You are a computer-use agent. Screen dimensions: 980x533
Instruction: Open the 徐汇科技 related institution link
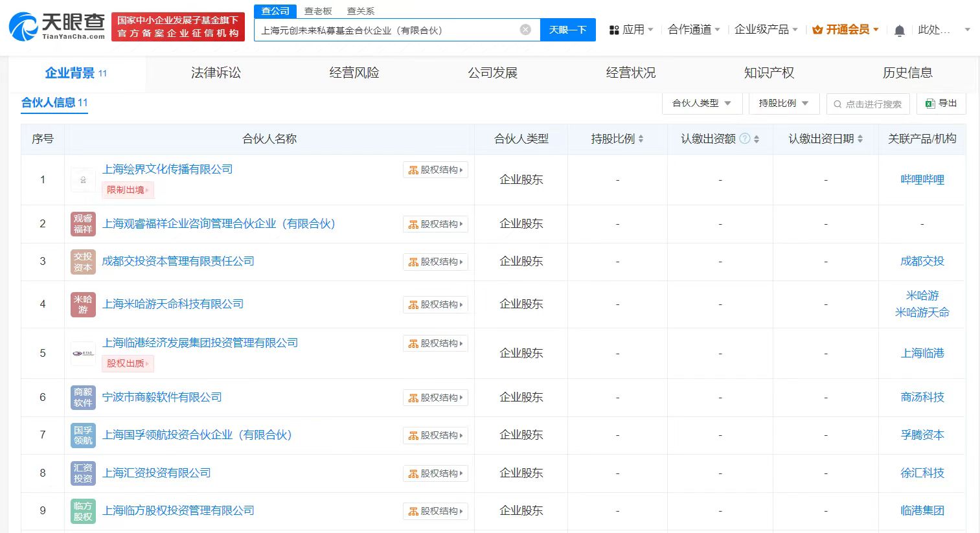(x=922, y=473)
